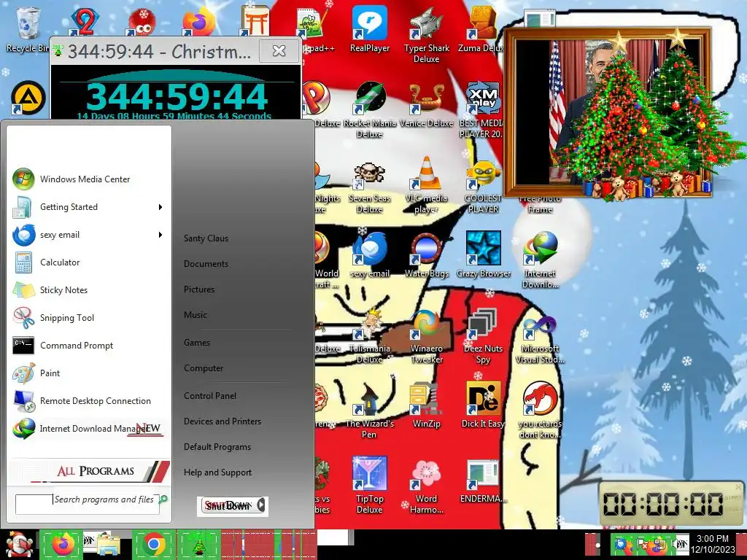747x560 pixels.
Task: Open Remote Desktop Connection
Action: click(x=88, y=401)
